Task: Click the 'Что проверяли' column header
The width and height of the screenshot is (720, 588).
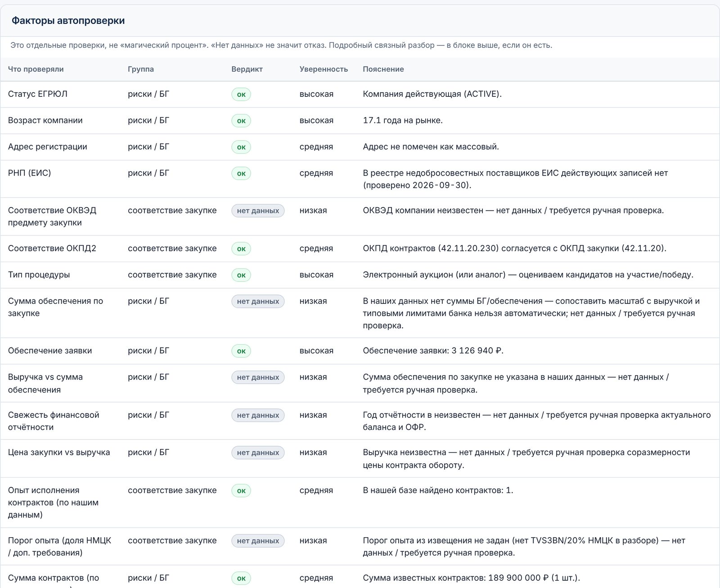Action: 36,69
